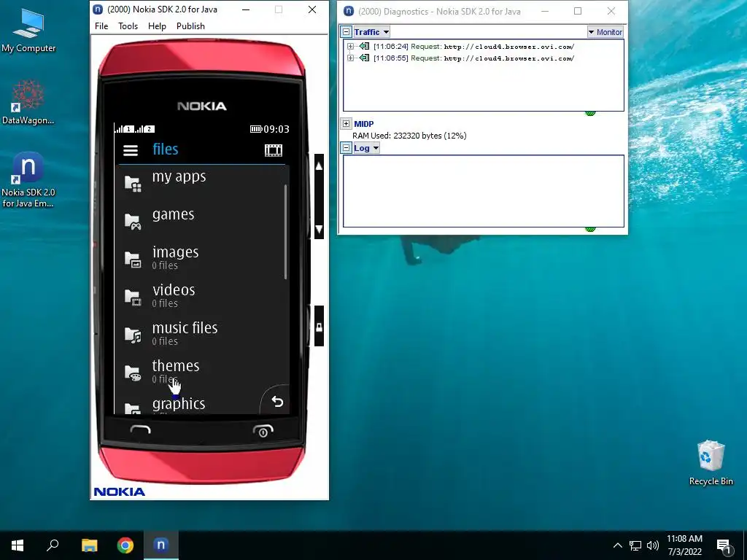This screenshot has height=560, width=747.
Task: Expand the 11:06:24 request entry
Action: click(350, 46)
